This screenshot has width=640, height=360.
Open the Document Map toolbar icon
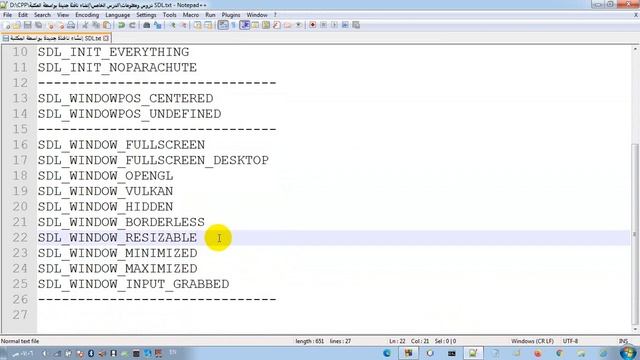pyautogui.click(x=266, y=25)
